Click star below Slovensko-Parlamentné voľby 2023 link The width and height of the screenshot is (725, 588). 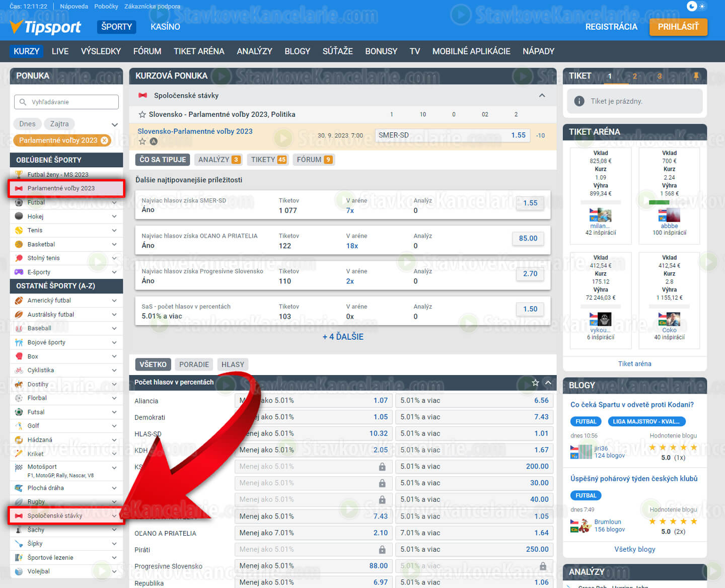142,141
